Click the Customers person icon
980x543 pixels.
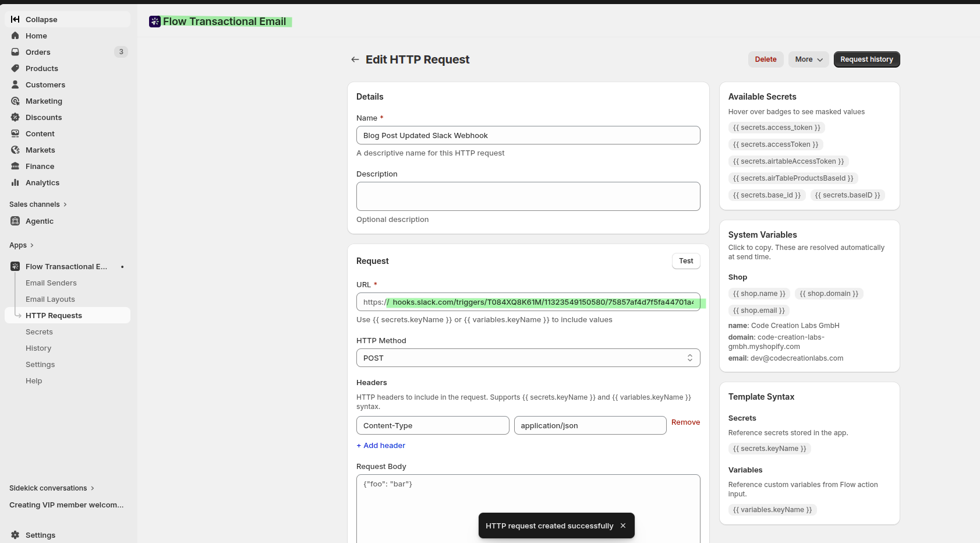point(15,84)
